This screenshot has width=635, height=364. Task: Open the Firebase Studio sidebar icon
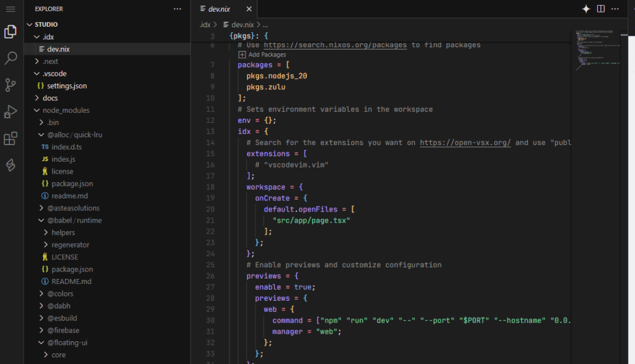pyautogui.click(x=11, y=165)
